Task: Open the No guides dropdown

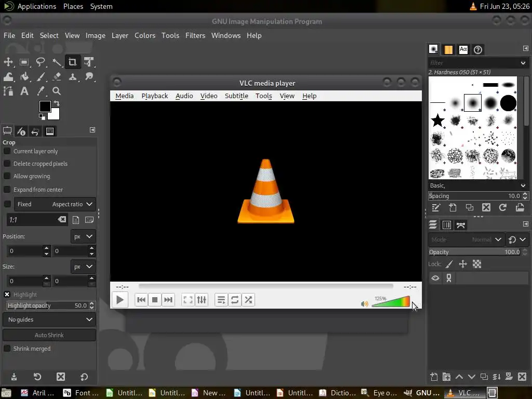Action: click(49, 320)
